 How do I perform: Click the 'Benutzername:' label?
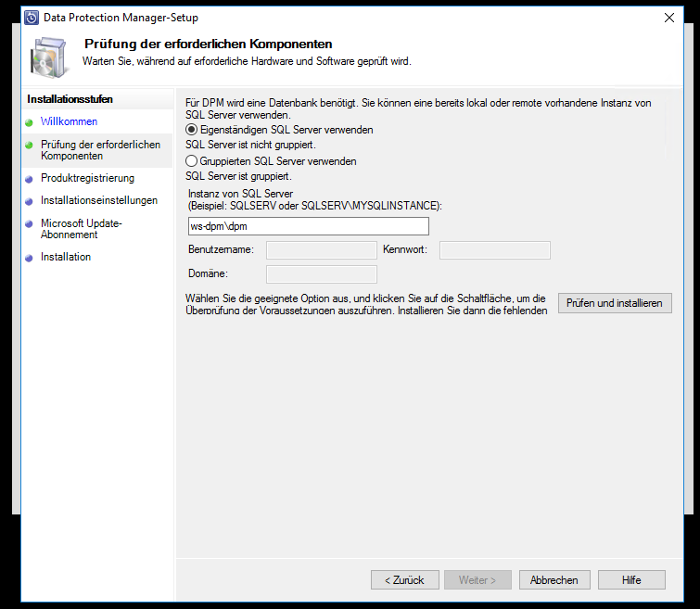click(221, 249)
